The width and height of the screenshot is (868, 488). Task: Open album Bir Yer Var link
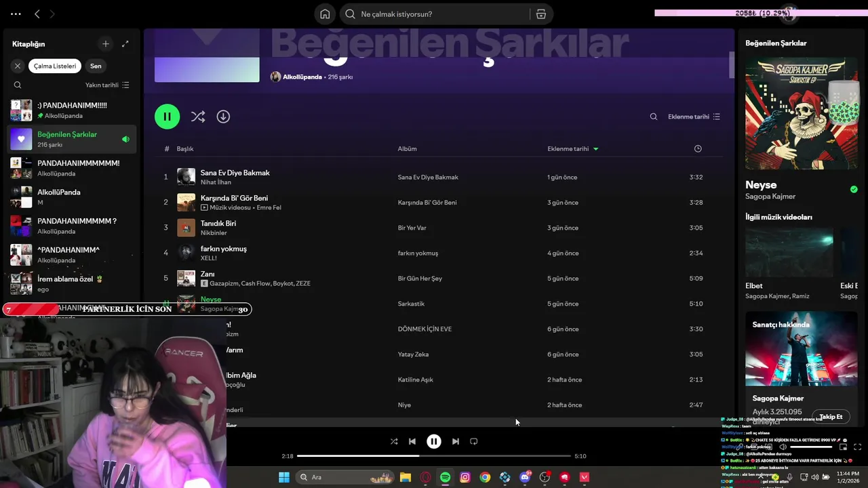412,228
